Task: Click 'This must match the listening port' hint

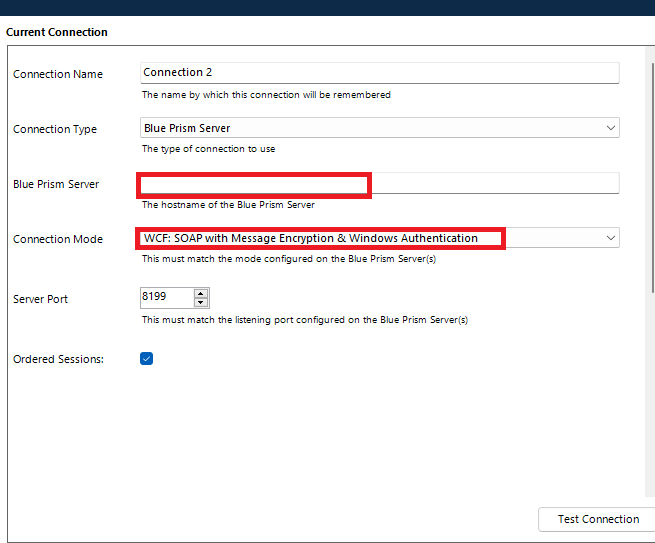Action: click(x=305, y=320)
